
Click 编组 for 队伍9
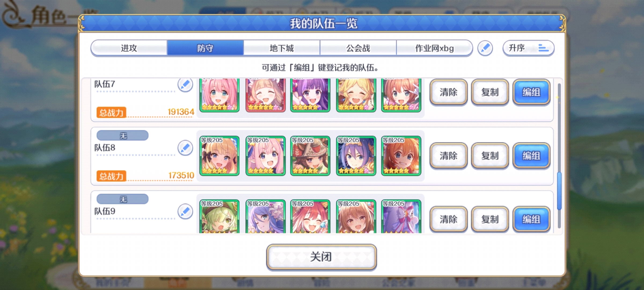point(531,219)
